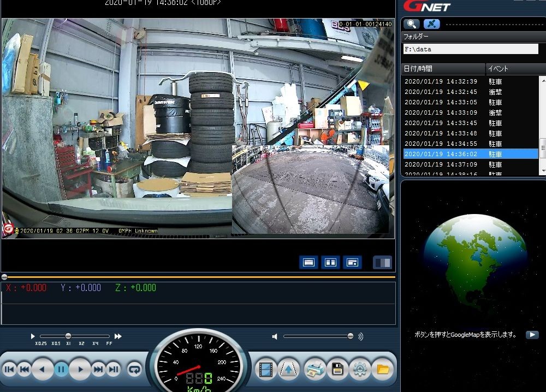Viewport: 546px width, 392px height.
Task: Click the rewind button
Action: (x=25, y=370)
